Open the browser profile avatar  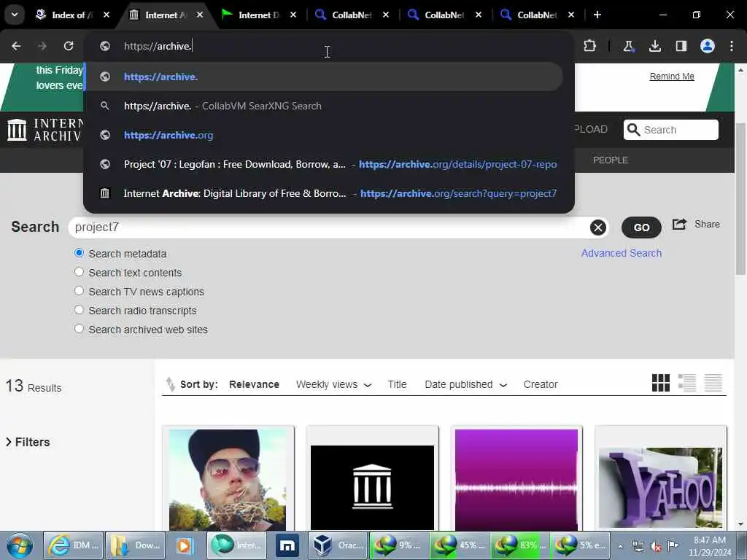click(x=708, y=46)
